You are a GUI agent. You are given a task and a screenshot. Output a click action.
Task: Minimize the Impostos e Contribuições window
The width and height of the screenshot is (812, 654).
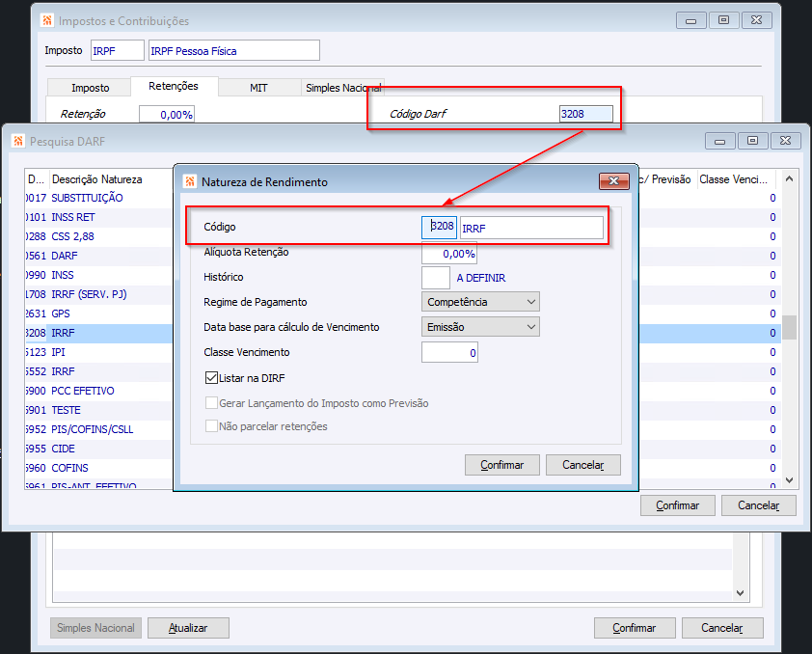(x=690, y=20)
